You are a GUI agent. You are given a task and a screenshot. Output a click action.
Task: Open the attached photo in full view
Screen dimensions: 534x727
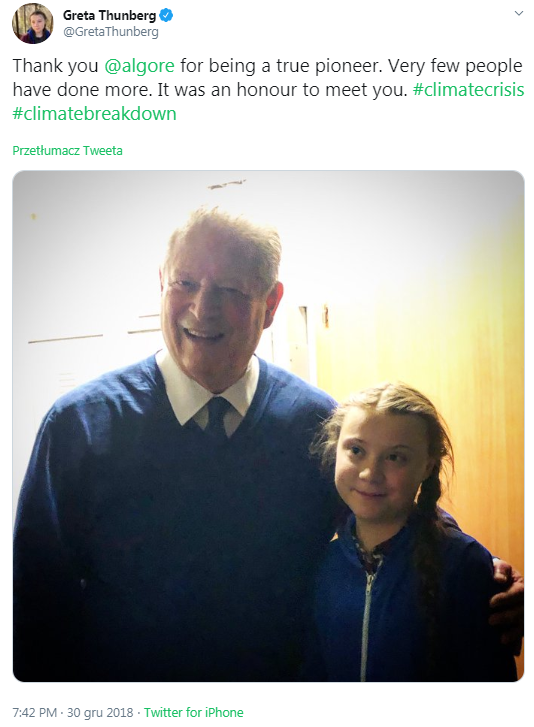click(x=268, y=426)
